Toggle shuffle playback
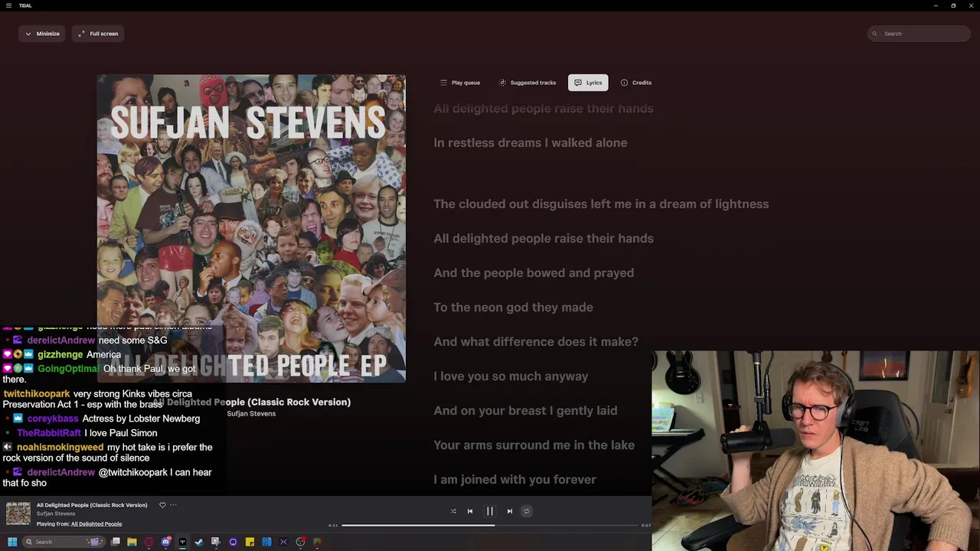 (x=453, y=511)
